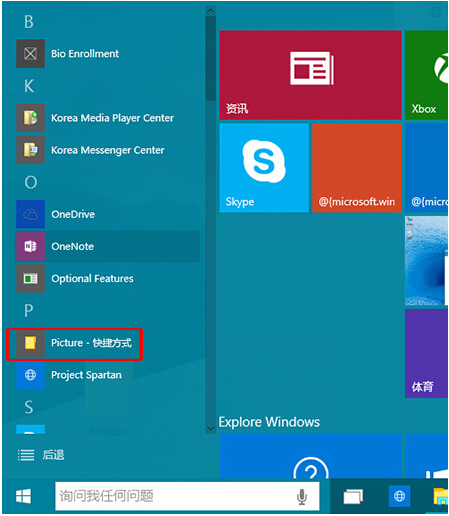Click the app list scrollbar down arrow

pos(210,428)
